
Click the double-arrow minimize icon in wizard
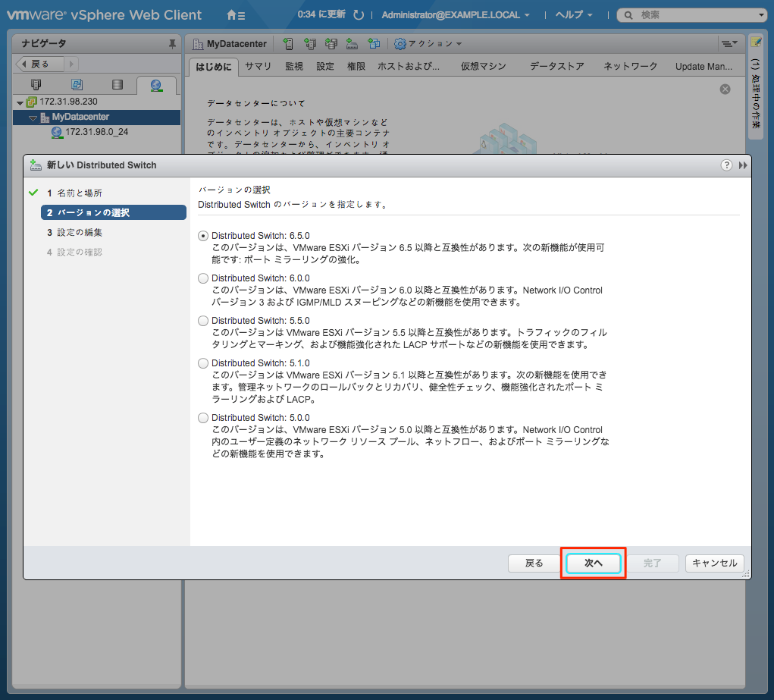(x=742, y=165)
